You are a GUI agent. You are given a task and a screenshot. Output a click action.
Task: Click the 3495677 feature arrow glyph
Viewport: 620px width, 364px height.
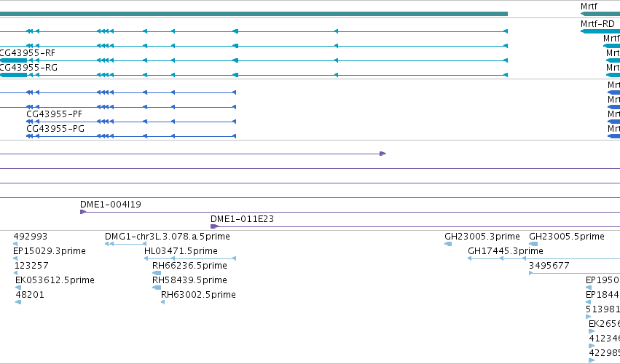(531, 273)
